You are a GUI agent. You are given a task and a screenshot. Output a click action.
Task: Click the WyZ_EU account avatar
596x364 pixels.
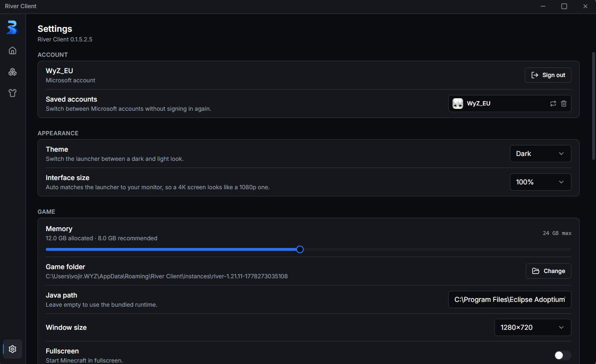tap(458, 104)
